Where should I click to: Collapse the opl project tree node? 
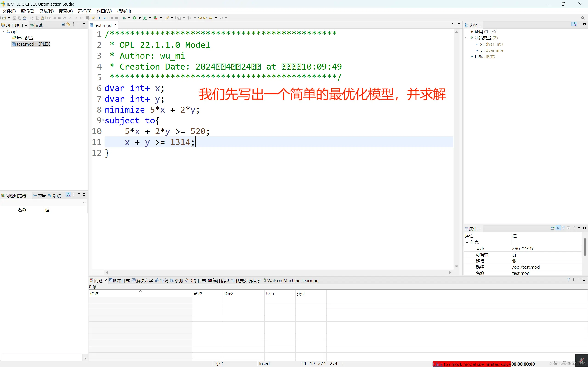[x=3, y=32]
